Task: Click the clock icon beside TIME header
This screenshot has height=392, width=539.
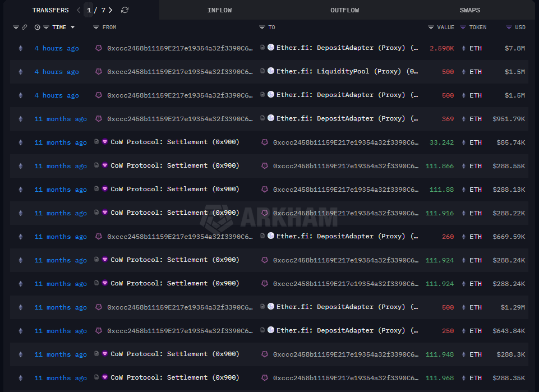Action: (36, 27)
